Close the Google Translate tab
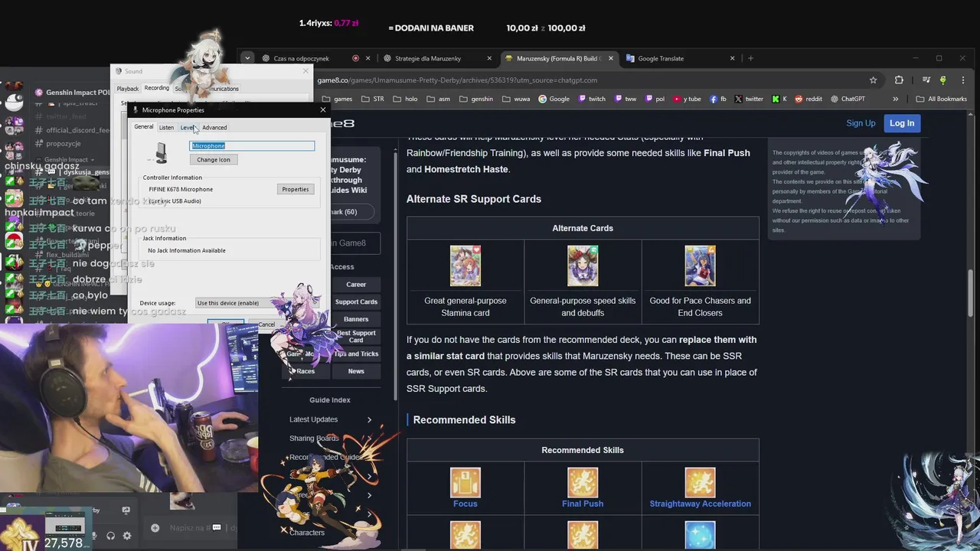Viewport: 980px width, 551px height. pyautogui.click(x=732, y=58)
